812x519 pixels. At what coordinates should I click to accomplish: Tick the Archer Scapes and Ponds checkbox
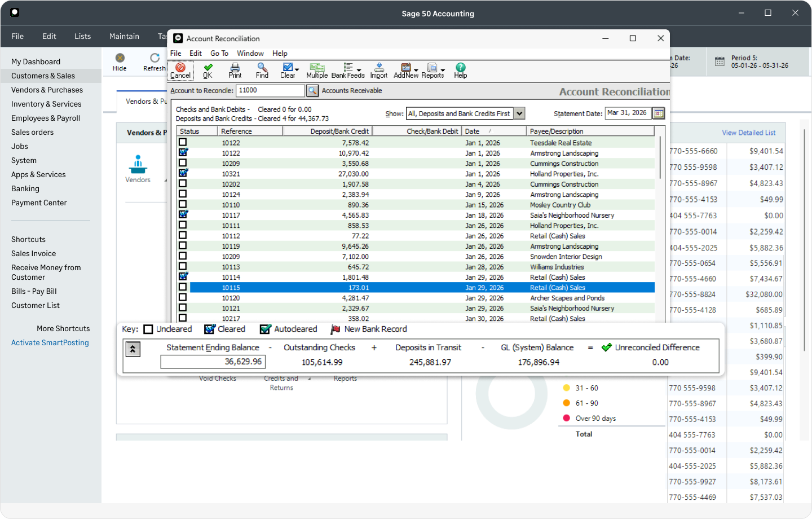[183, 297]
